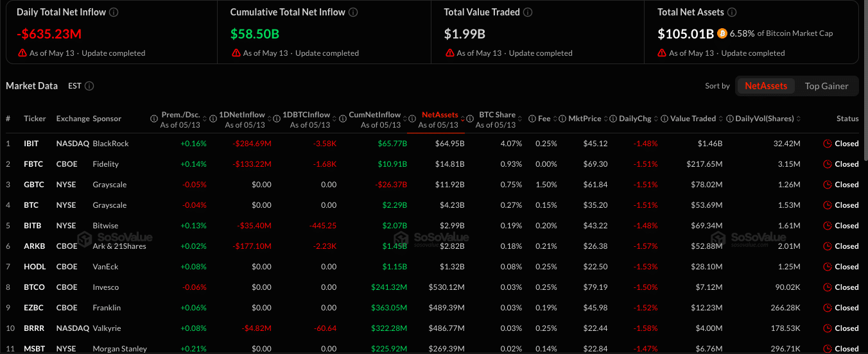The image size is (868, 354).
Task: Toggle sort arrows on MktPrice column
Action: pos(605,119)
